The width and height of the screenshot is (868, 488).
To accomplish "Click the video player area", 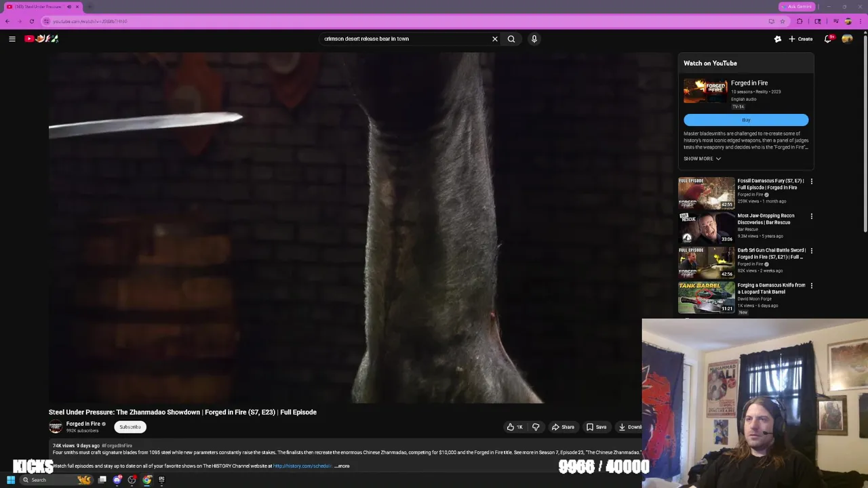I will [359, 228].
